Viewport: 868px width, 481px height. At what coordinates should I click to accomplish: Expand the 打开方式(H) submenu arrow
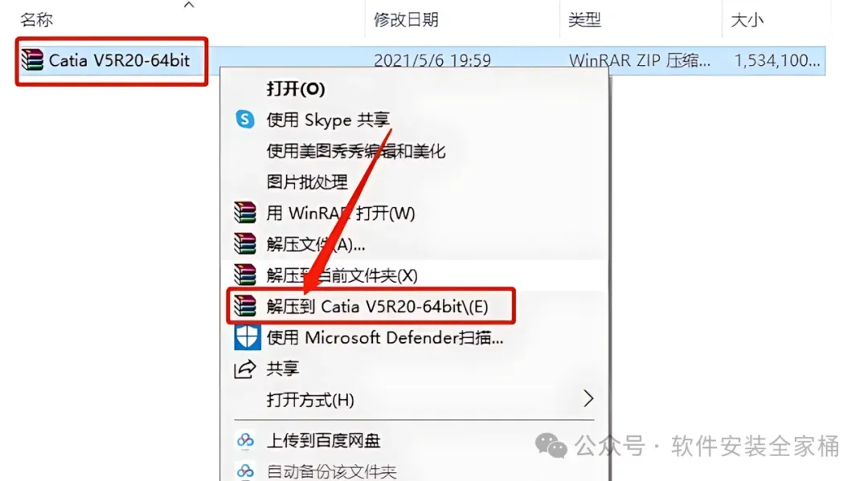(x=588, y=398)
